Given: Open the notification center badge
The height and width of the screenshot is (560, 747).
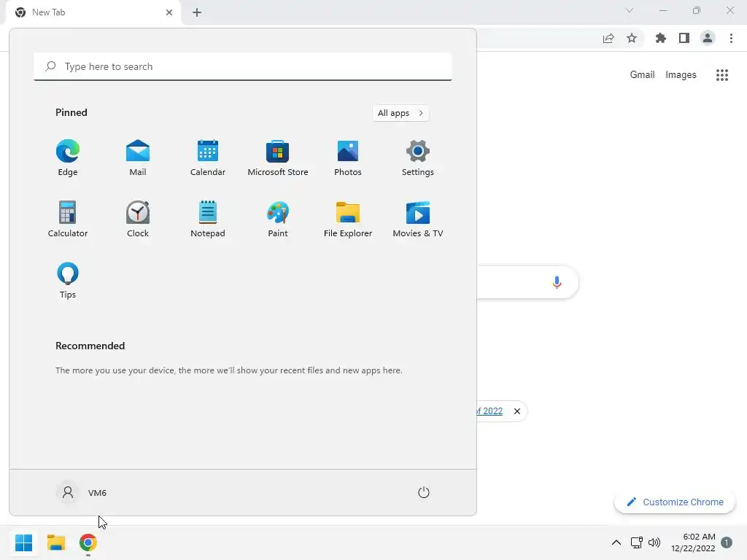Looking at the screenshot, I should coord(727,542).
